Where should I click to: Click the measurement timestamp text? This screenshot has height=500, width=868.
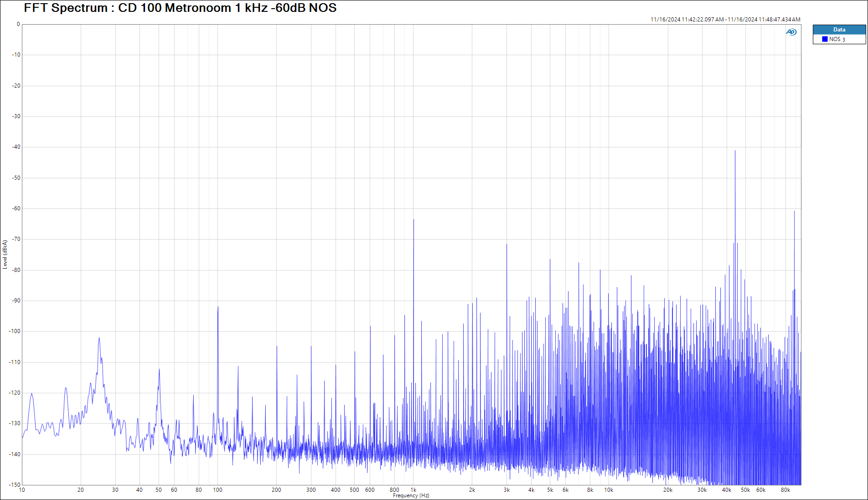pyautogui.click(x=725, y=20)
